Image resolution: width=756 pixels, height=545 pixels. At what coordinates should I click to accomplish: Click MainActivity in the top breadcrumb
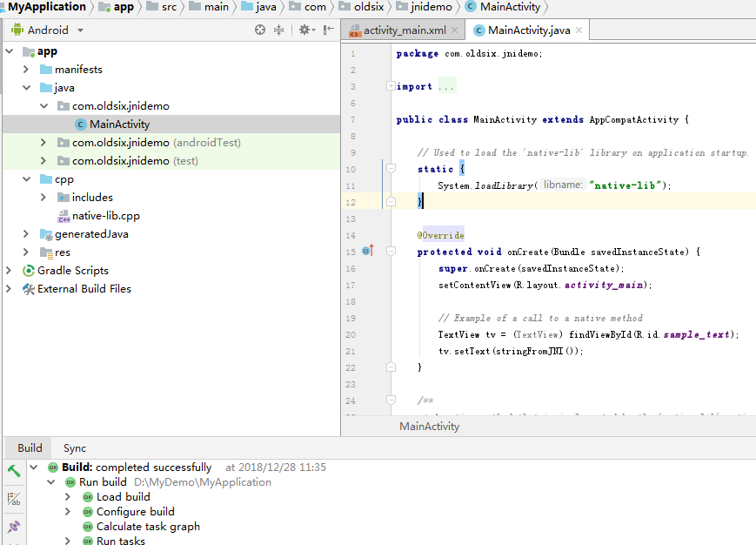[510, 7]
